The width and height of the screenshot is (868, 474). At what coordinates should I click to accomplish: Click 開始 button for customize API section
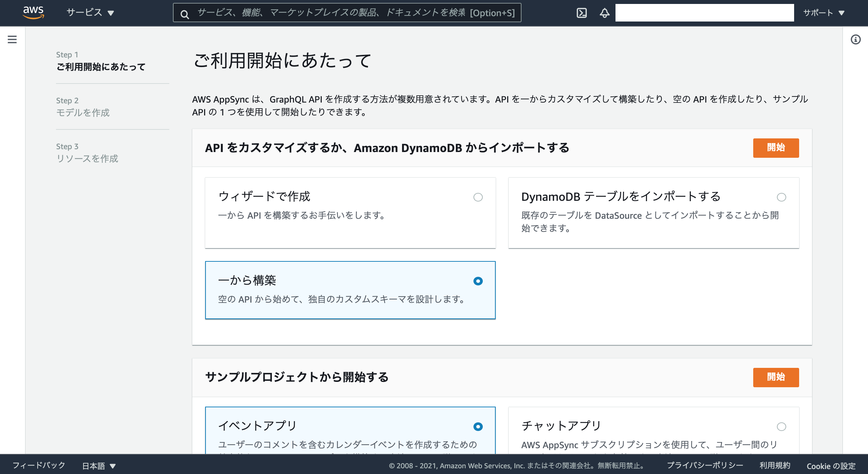pos(775,148)
